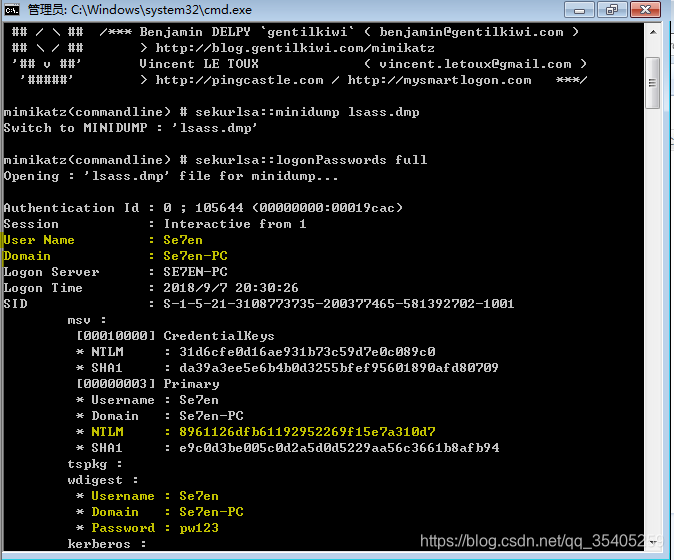Minimize the cmd.exe window
The height and width of the screenshot is (560, 674).
(579, 10)
